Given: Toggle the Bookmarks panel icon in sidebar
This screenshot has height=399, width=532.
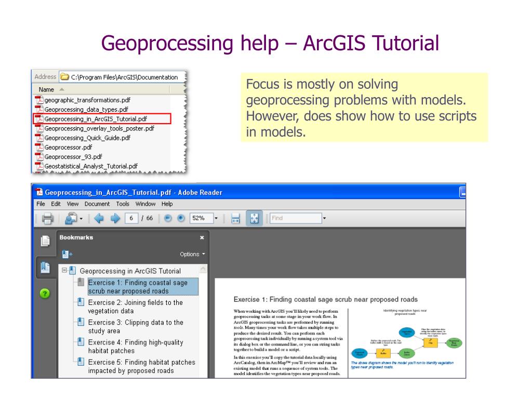Looking at the screenshot, I should [x=45, y=268].
